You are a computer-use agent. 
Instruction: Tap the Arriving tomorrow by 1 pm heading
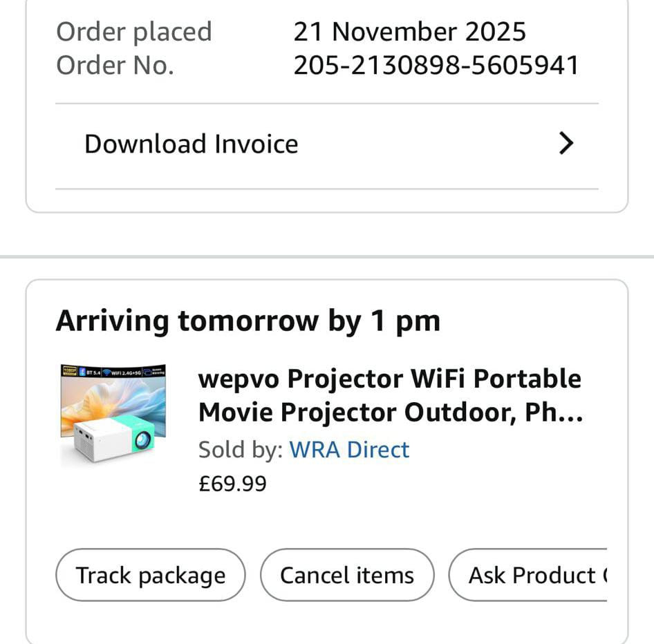tap(247, 321)
